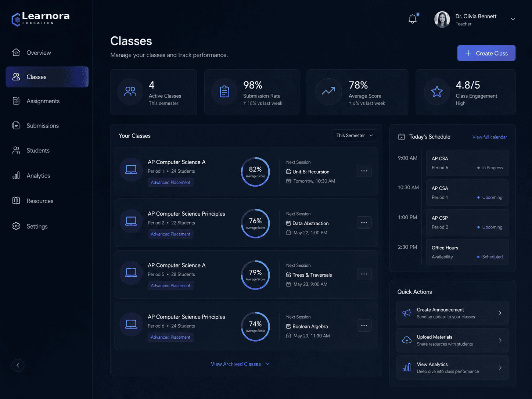Click laptop icon of Period 1 class
Screen dimensions: 532x399
[131, 169]
